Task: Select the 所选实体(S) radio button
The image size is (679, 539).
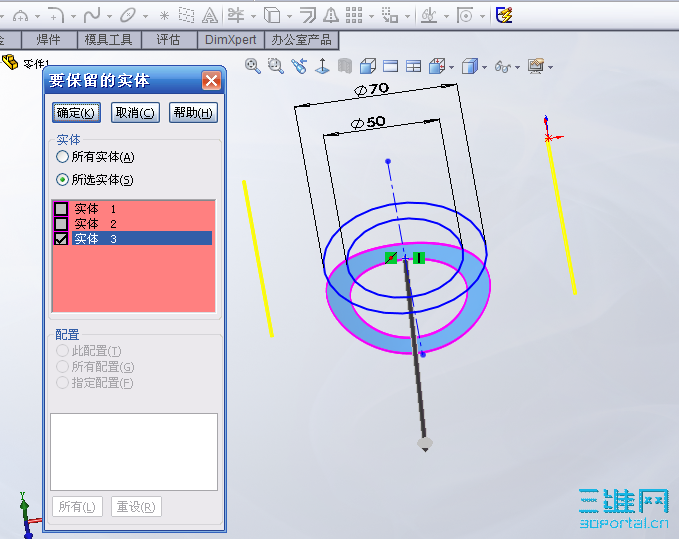Action: (62, 179)
